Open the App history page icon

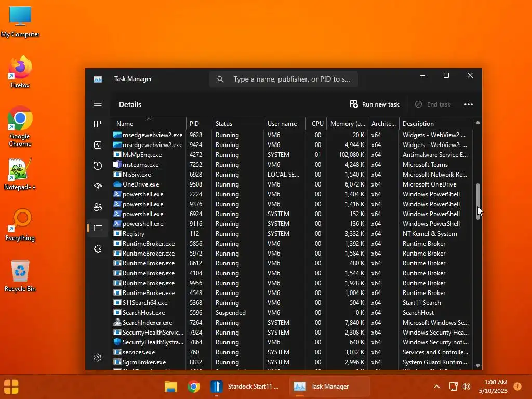(x=98, y=166)
